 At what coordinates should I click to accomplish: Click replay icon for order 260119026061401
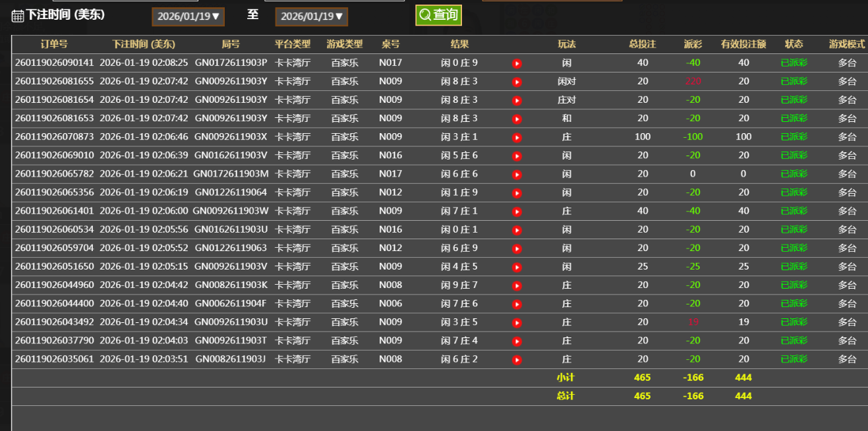[517, 212]
